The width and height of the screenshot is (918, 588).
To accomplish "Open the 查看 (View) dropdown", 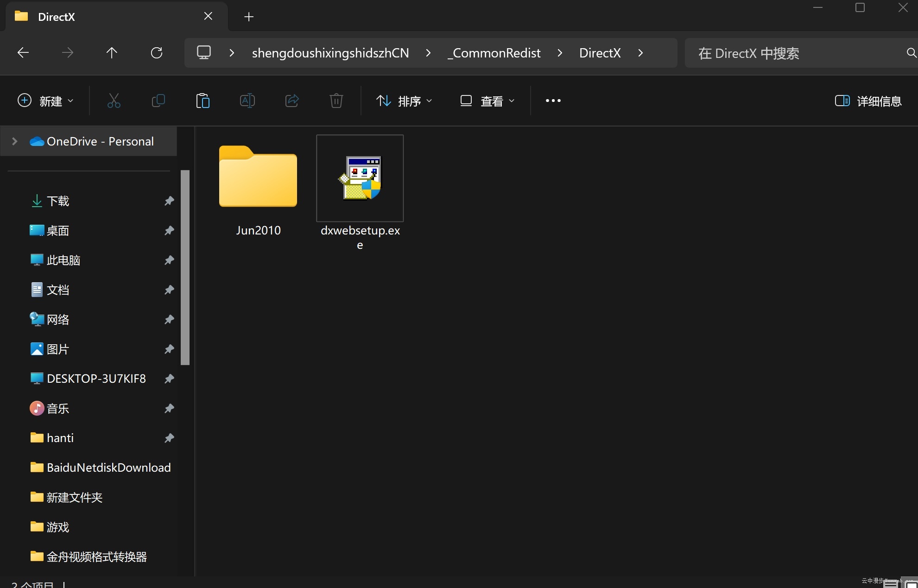I will [487, 101].
